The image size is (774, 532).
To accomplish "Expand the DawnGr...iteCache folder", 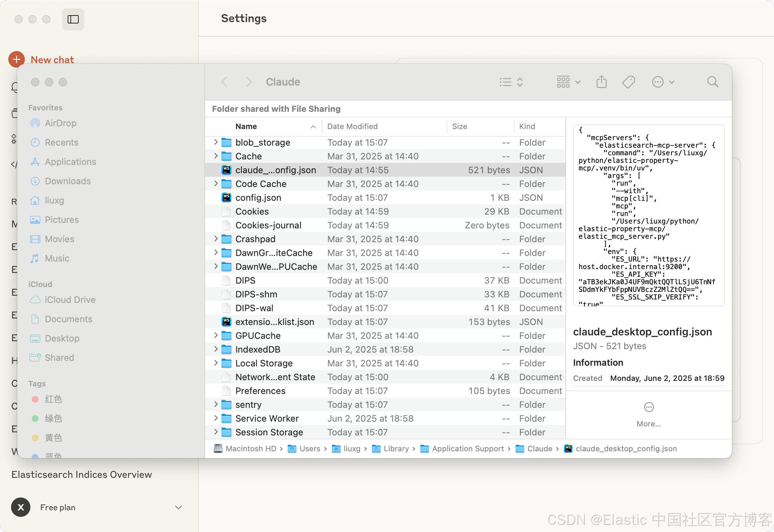I will pyautogui.click(x=216, y=253).
